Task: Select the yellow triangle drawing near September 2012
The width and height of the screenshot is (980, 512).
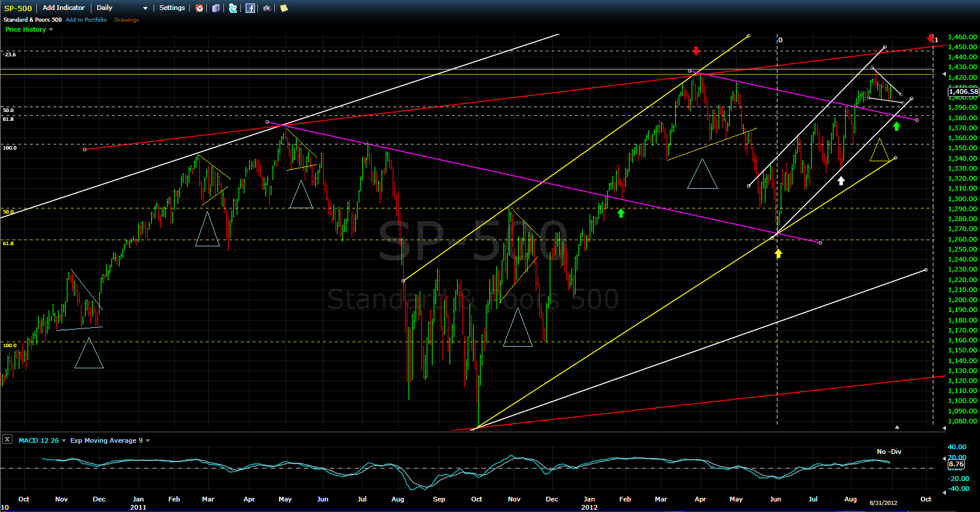Action: click(880, 150)
